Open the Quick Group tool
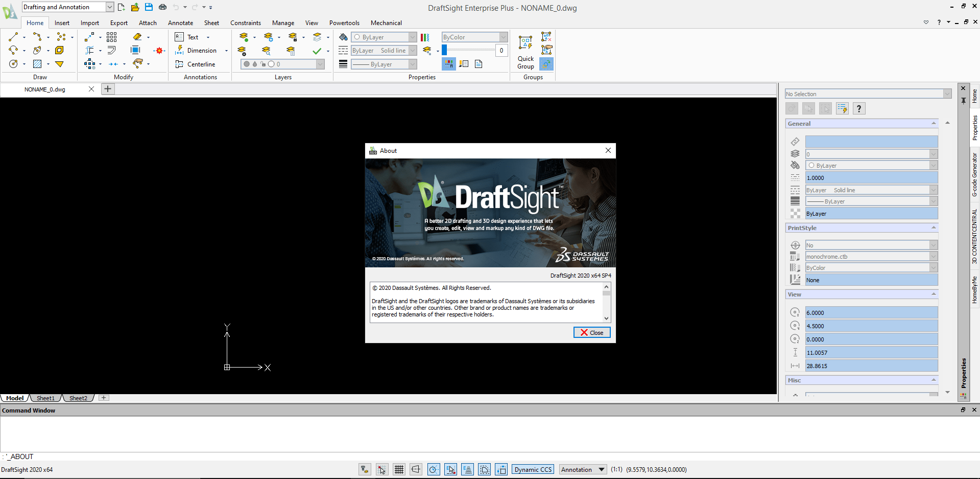Image resolution: width=980 pixels, height=479 pixels. pos(525,52)
